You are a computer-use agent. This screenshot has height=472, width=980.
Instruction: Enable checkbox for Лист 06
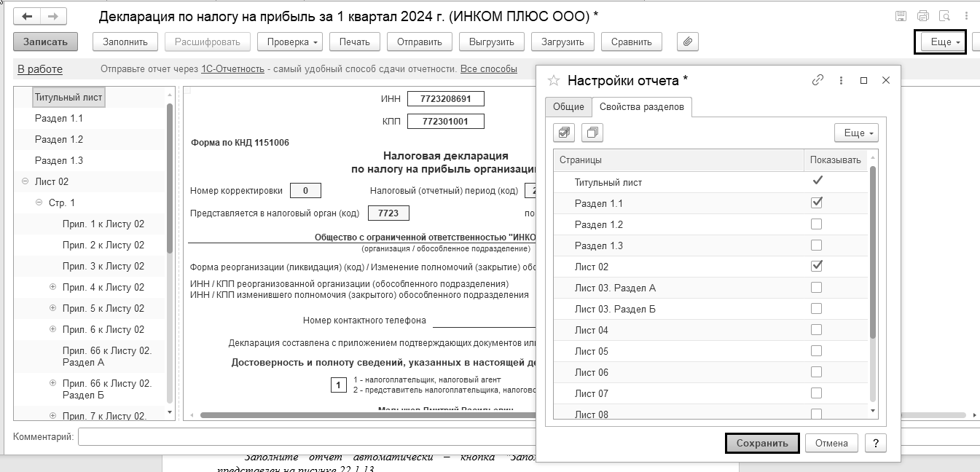816,371
